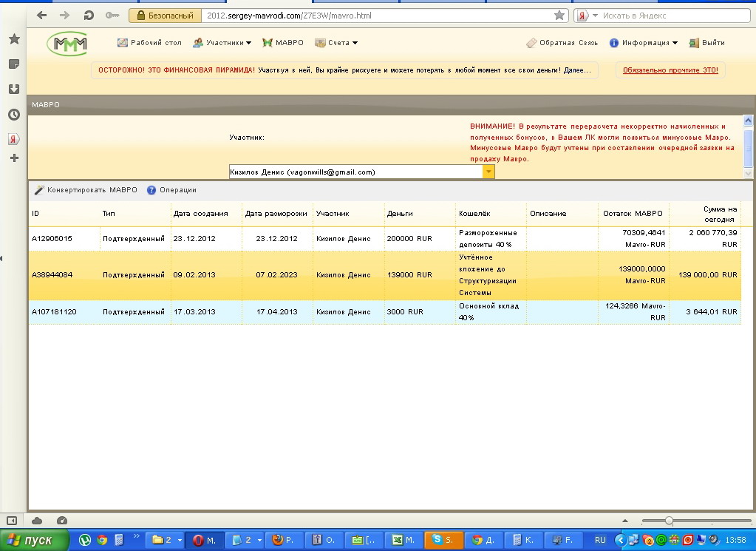Open Обратная Связь feedback link

pos(562,42)
